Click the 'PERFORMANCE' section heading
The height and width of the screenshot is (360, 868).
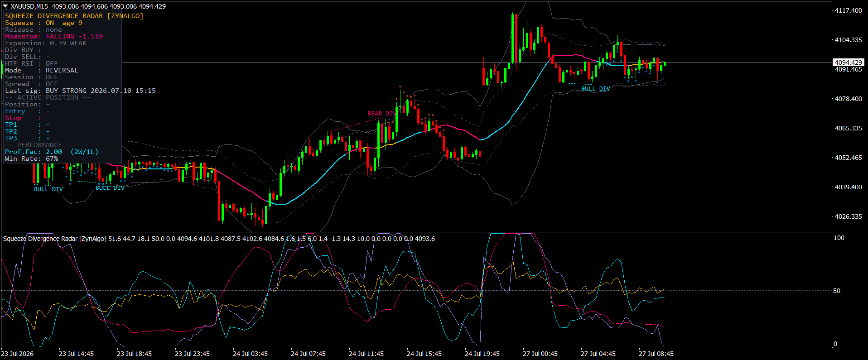click(39, 145)
